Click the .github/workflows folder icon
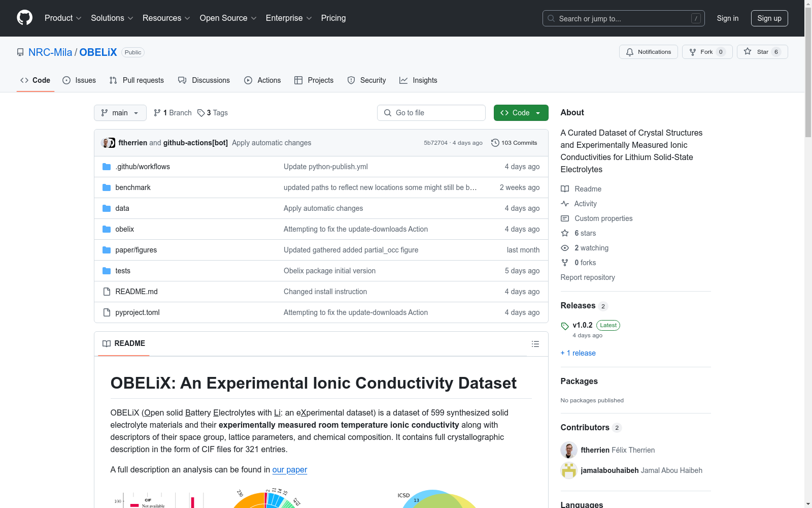The width and height of the screenshot is (812, 508). 107,167
